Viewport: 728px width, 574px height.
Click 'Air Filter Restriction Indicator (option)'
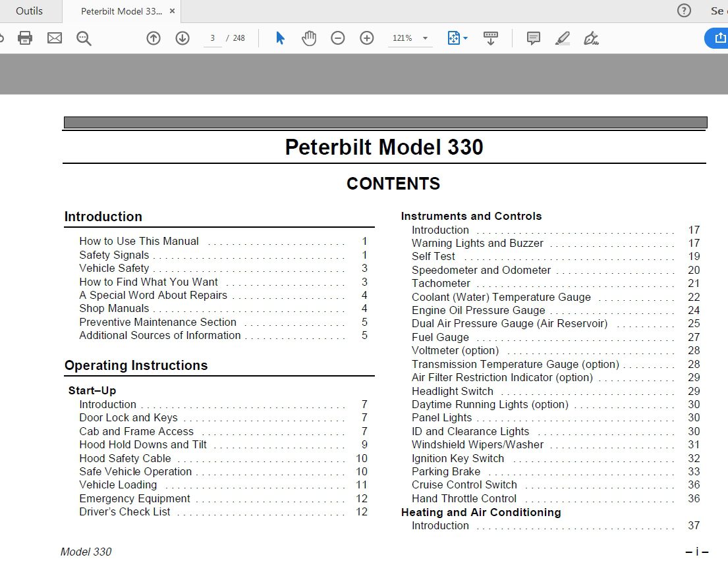point(503,377)
